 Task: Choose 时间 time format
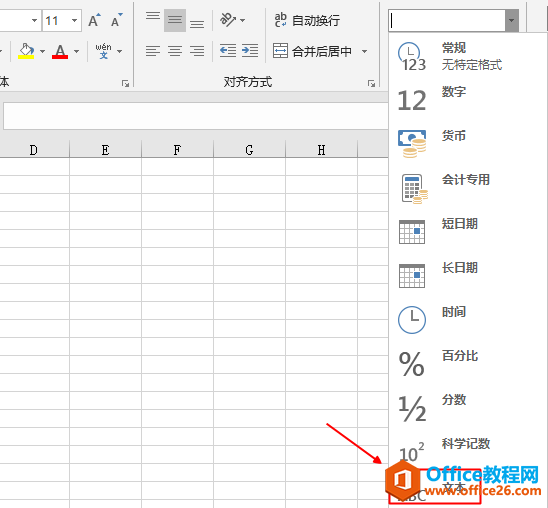pyautogui.click(x=468, y=320)
